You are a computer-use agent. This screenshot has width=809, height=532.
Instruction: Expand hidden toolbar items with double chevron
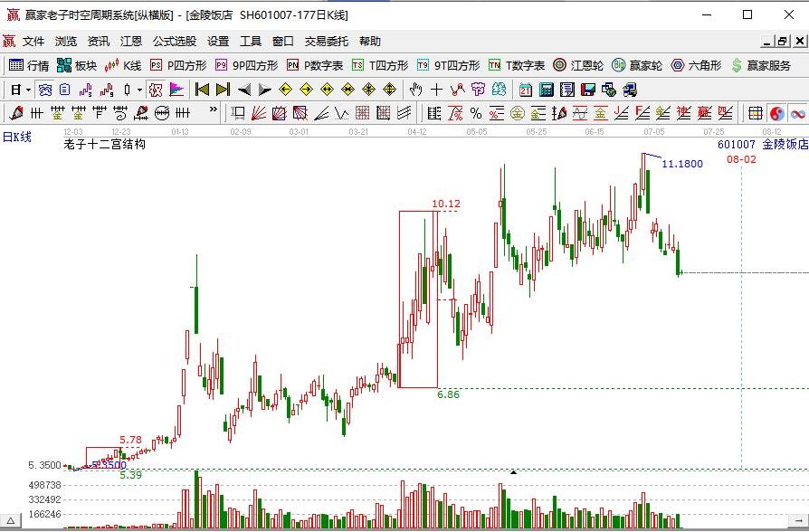click(x=213, y=109)
